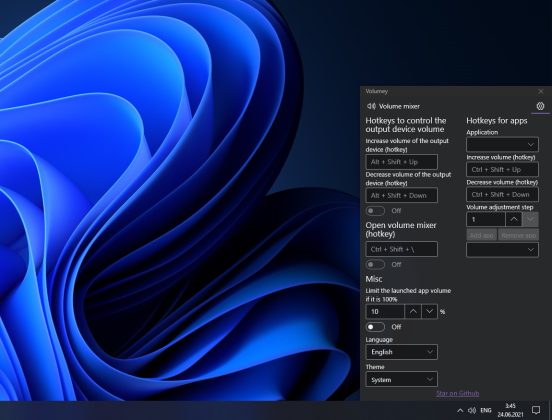
Task: Click the Misc section heading
Action: (x=374, y=279)
